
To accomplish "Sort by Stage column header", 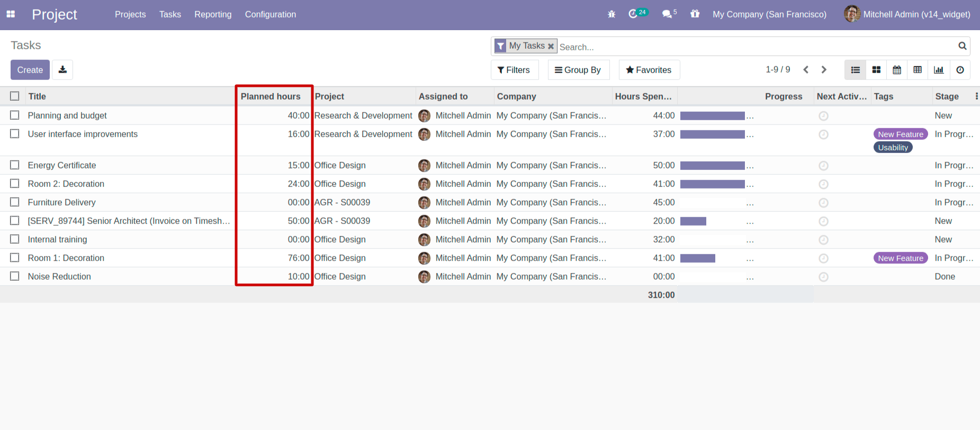I will click(x=947, y=96).
